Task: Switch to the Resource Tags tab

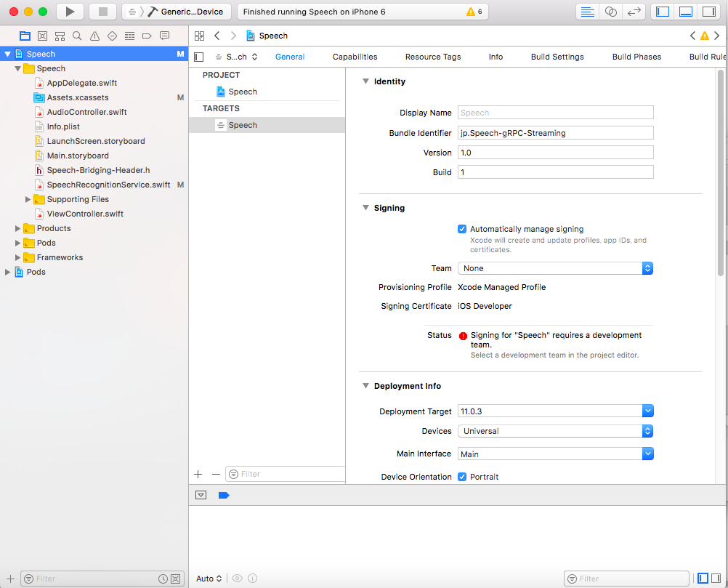Action: 433,57
